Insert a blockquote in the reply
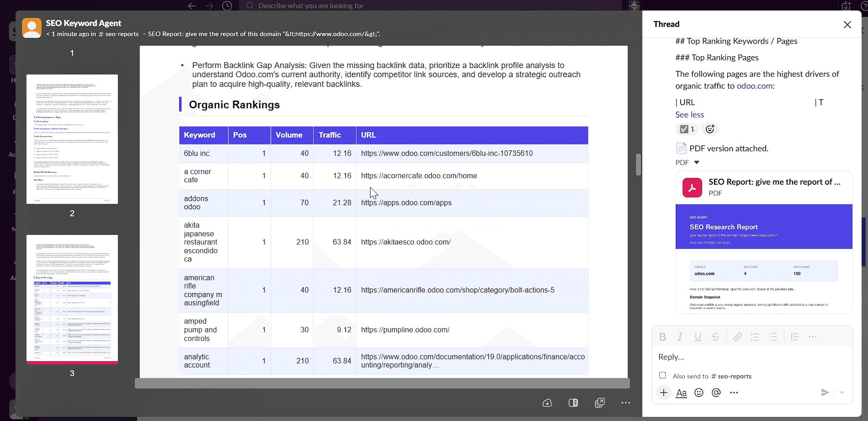This screenshot has height=421, width=868. click(795, 337)
